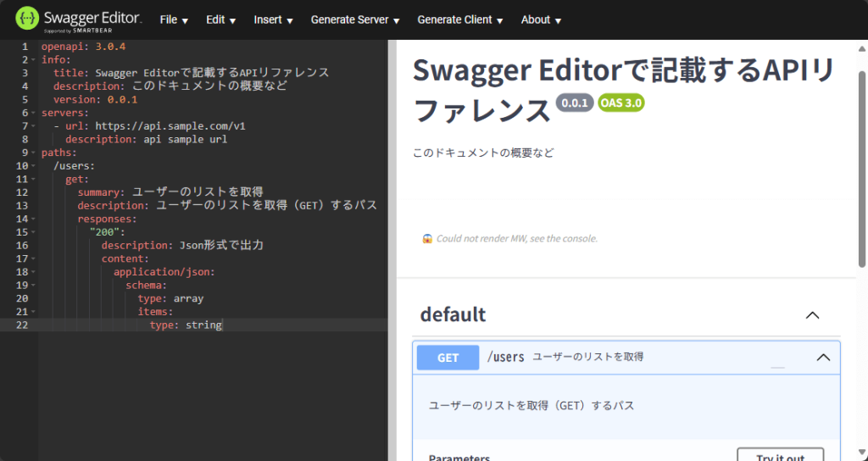Open the About menu
The image size is (868, 461).
pos(541,20)
